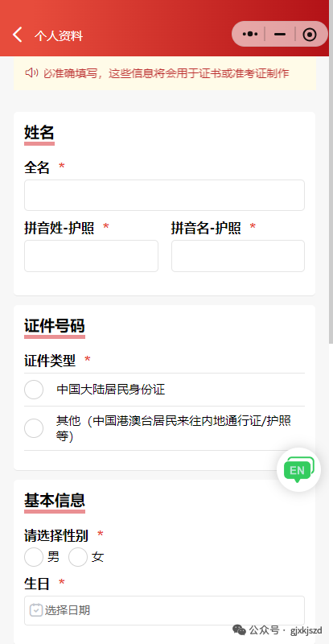Focus the 全名 full name field
Screen dimensions: 333x644
point(164,195)
